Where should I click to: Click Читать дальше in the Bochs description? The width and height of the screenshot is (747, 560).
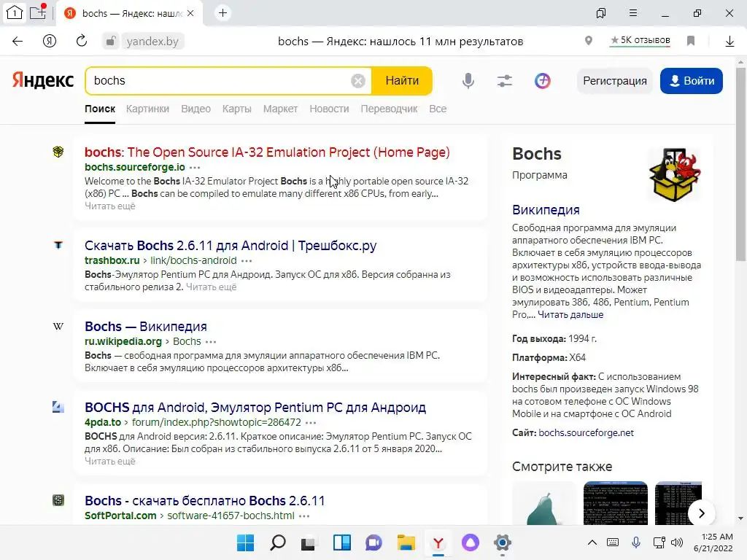click(570, 314)
